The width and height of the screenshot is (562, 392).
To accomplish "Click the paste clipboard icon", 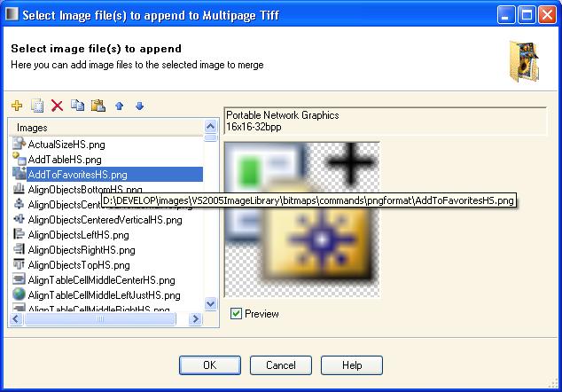I will point(98,106).
